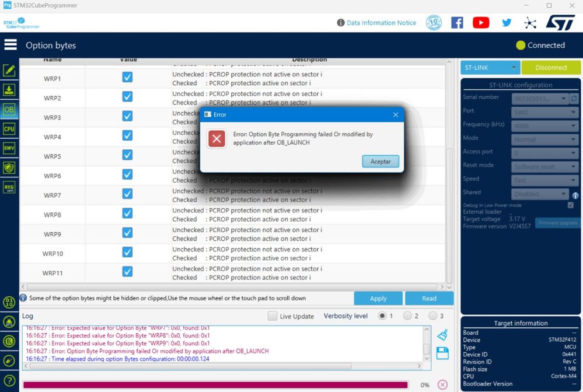
Task: Open the ST Facebook page icon
Action: click(457, 23)
